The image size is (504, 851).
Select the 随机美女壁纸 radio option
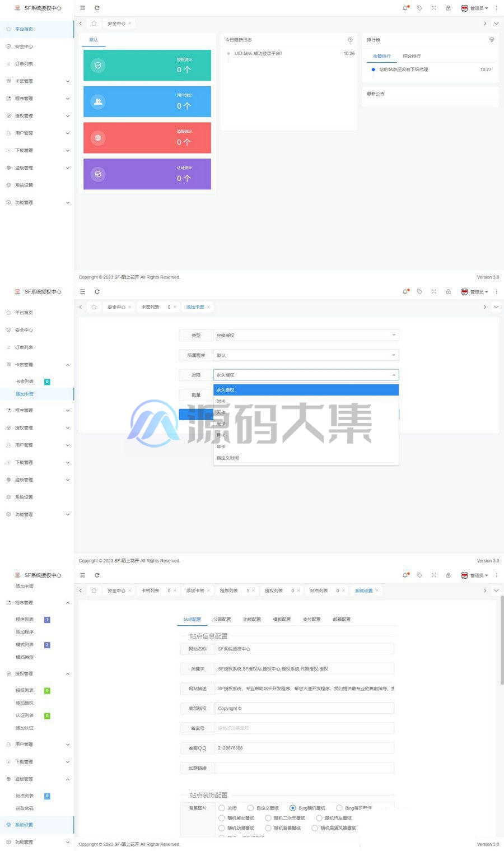pyautogui.click(x=222, y=818)
